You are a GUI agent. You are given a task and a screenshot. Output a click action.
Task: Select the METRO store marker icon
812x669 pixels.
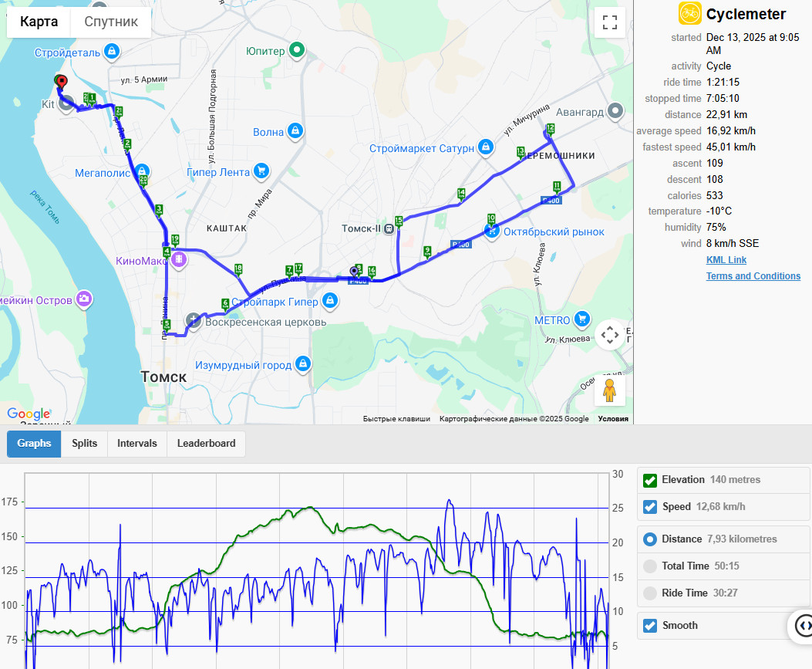[582, 319]
